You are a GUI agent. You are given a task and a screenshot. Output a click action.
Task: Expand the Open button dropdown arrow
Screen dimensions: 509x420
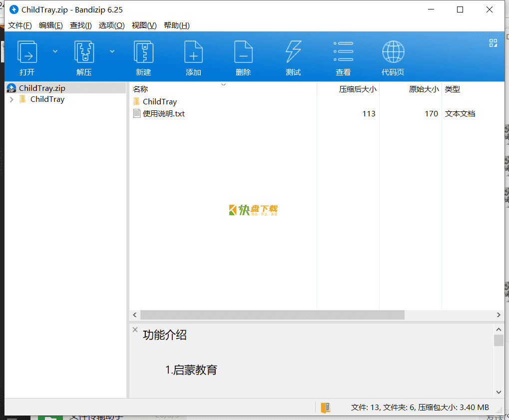tap(55, 51)
